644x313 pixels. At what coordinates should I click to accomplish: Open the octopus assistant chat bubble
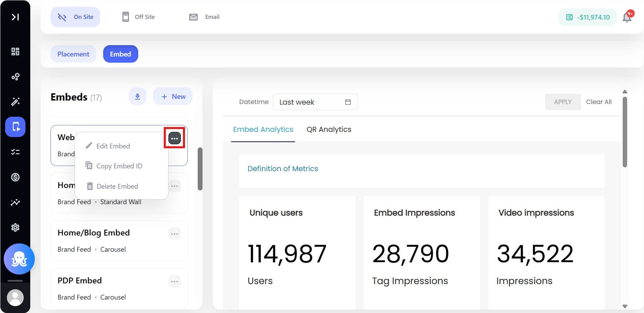[19, 259]
